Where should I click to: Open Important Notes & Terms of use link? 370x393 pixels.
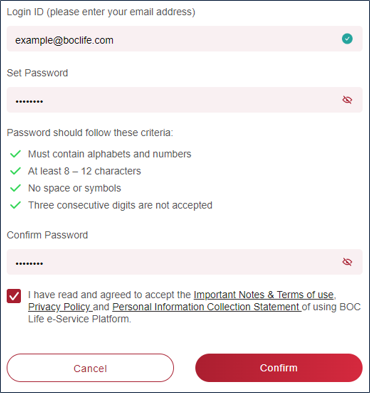click(x=264, y=295)
